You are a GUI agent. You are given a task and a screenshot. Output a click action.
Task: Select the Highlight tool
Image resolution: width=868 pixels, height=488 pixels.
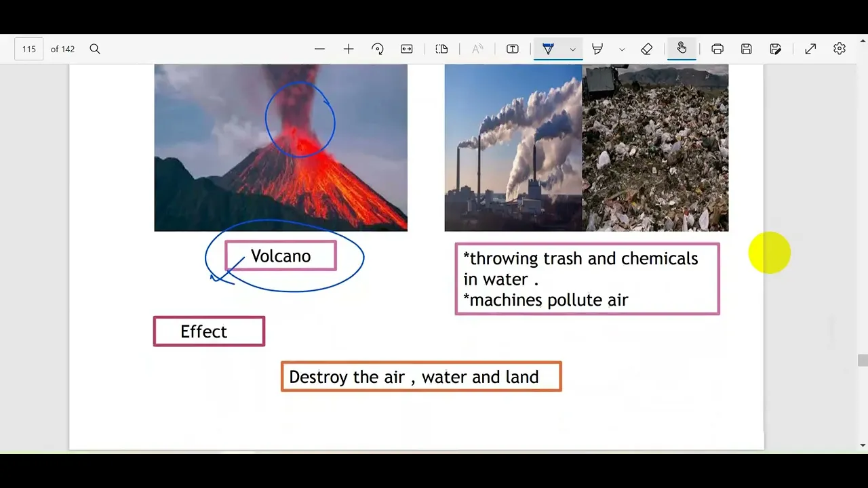tap(597, 49)
